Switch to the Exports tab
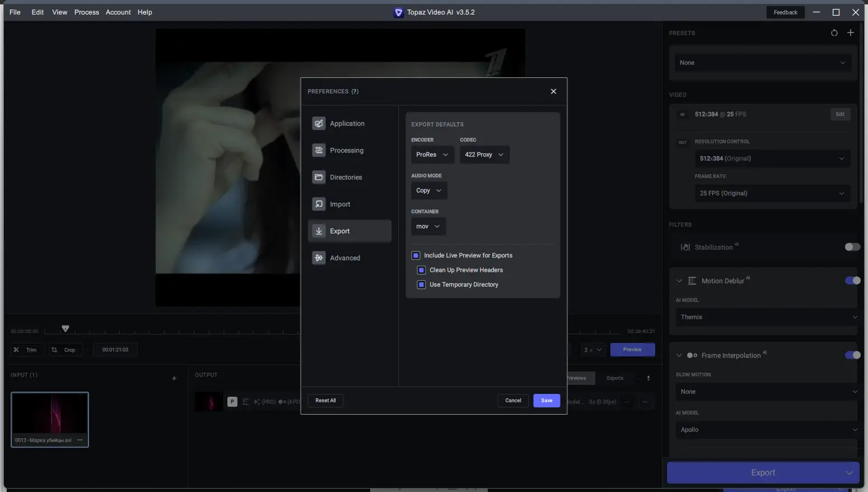The height and width of the screenshot is (492, 868). tap(614, 378)
